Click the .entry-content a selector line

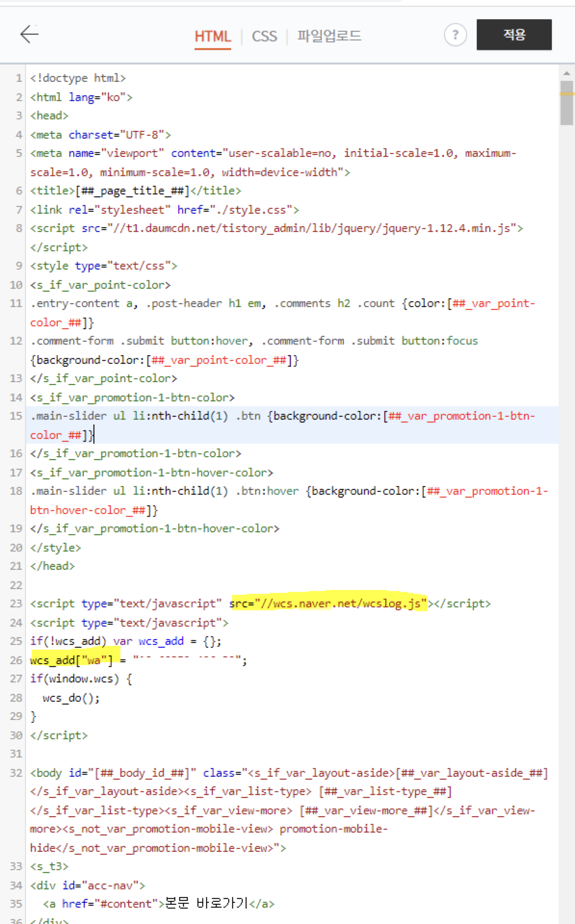point(283,313)
